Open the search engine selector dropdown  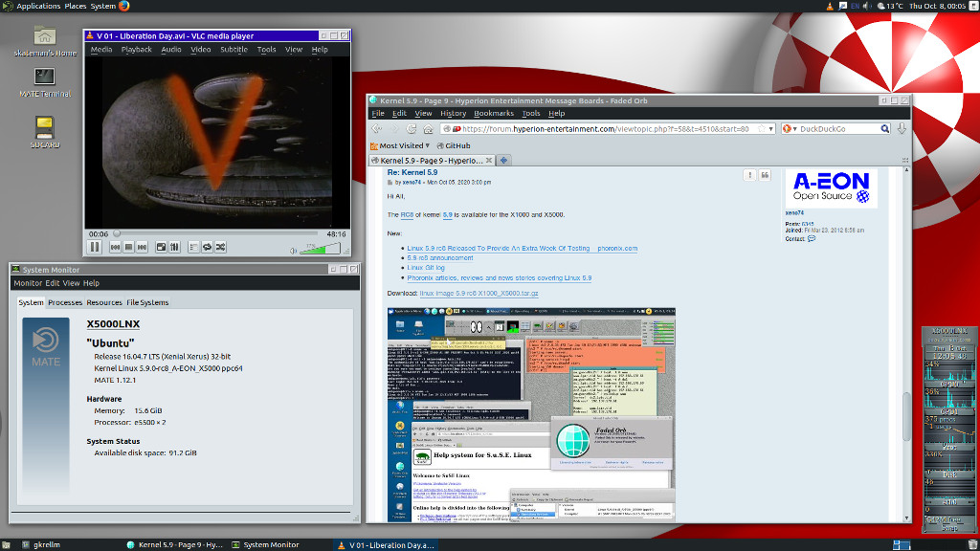[790, 129]
